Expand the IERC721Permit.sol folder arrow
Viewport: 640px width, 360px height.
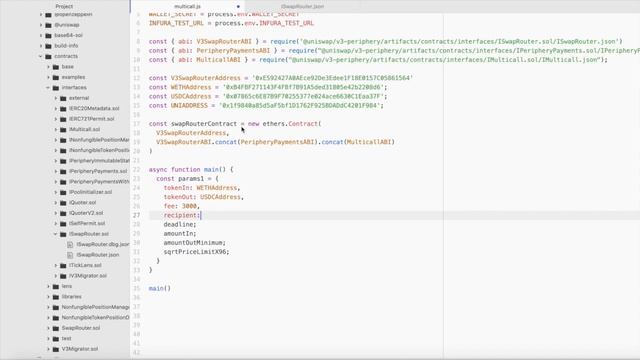tap(56, 119)
